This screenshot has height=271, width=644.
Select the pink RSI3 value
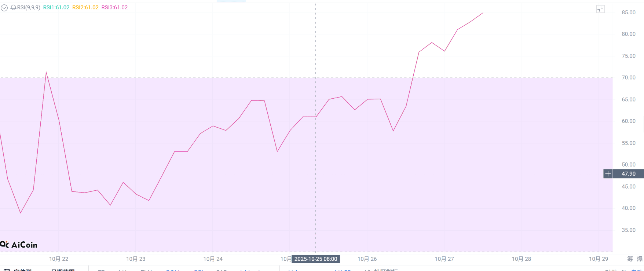(114, 7)
